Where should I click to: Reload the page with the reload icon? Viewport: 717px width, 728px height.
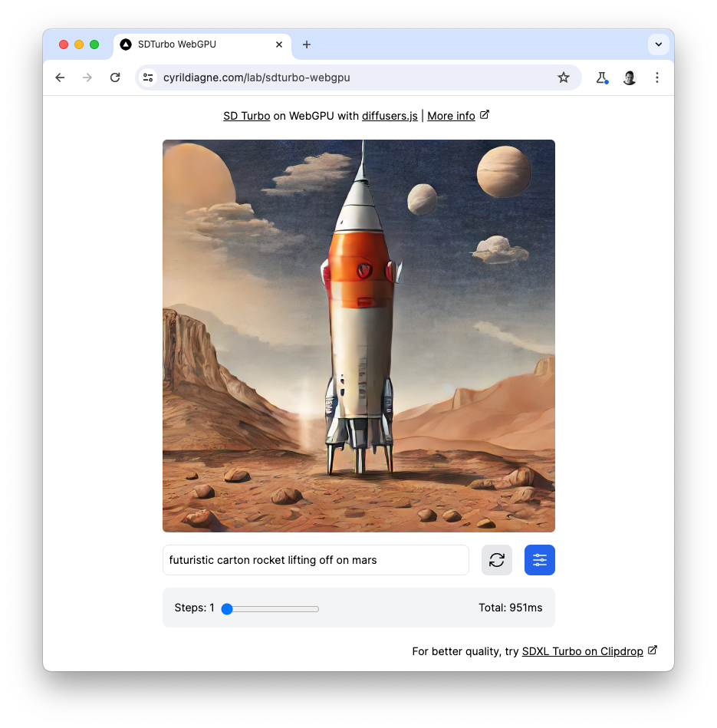tap(115, 77)
